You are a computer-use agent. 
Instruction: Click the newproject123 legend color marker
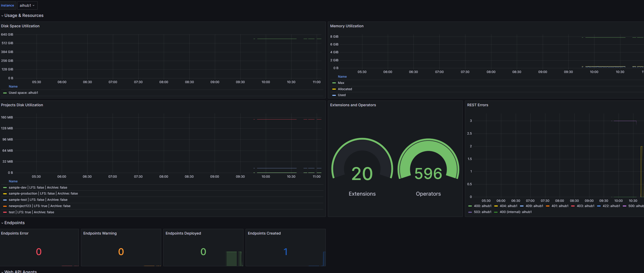pos(5,206)
